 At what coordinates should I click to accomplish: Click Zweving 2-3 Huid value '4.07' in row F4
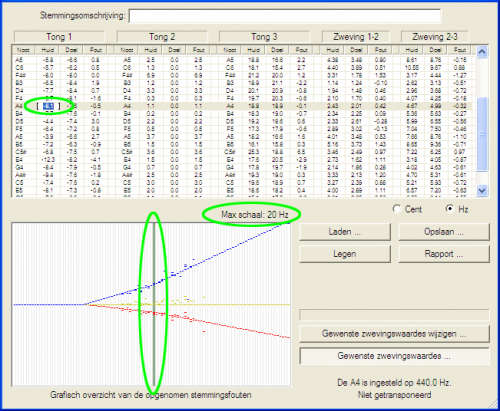tap(412, 98)
